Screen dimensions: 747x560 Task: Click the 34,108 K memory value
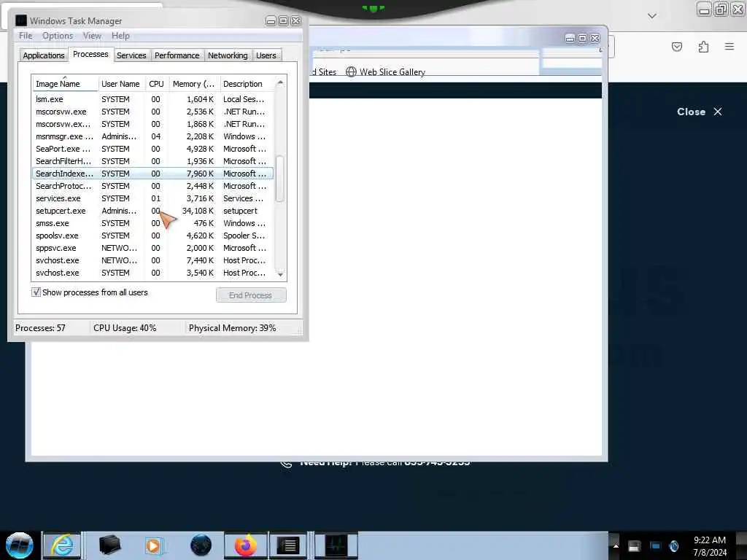click(198, 211)
